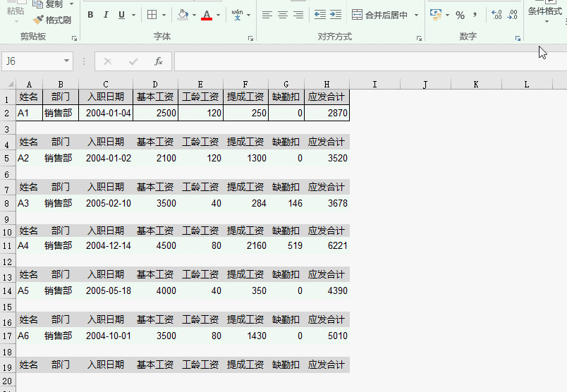Click the Merge & Center (合并后居中) button
The height and width of the screenshot is (392, 567).
381,15
